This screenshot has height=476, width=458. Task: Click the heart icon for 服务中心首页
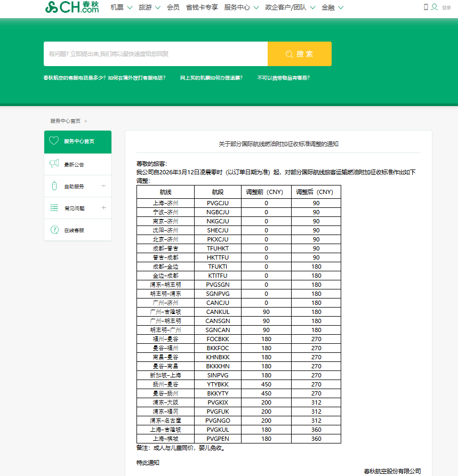point(54,141)
